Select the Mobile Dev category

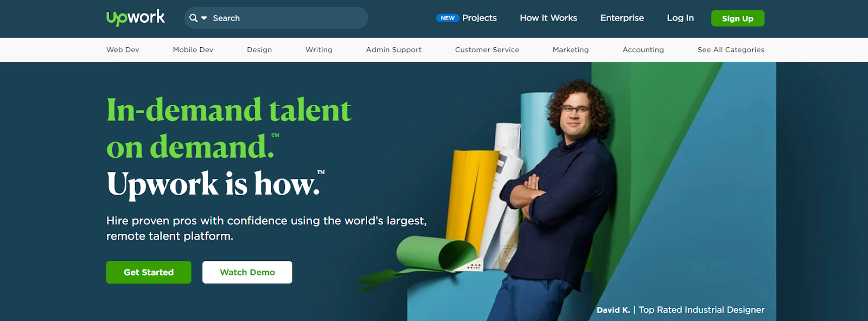pos(193,49)
